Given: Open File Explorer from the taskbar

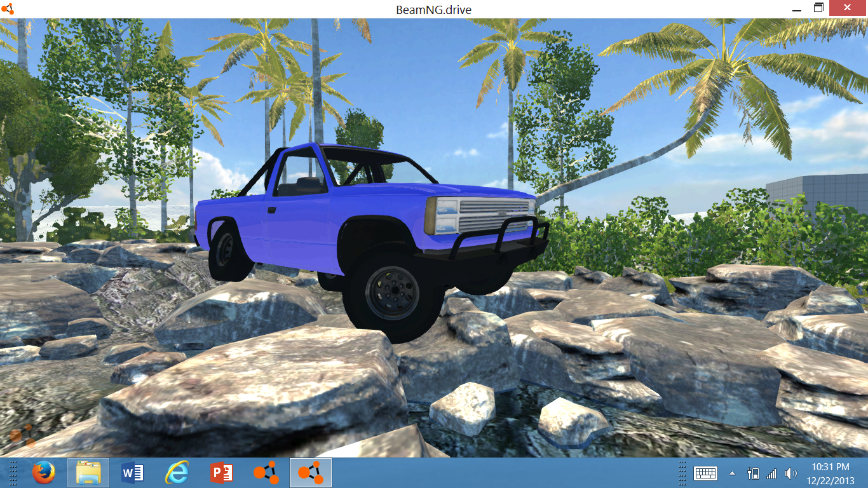Looking at the screenshot, I should click(x=88, y=473).
